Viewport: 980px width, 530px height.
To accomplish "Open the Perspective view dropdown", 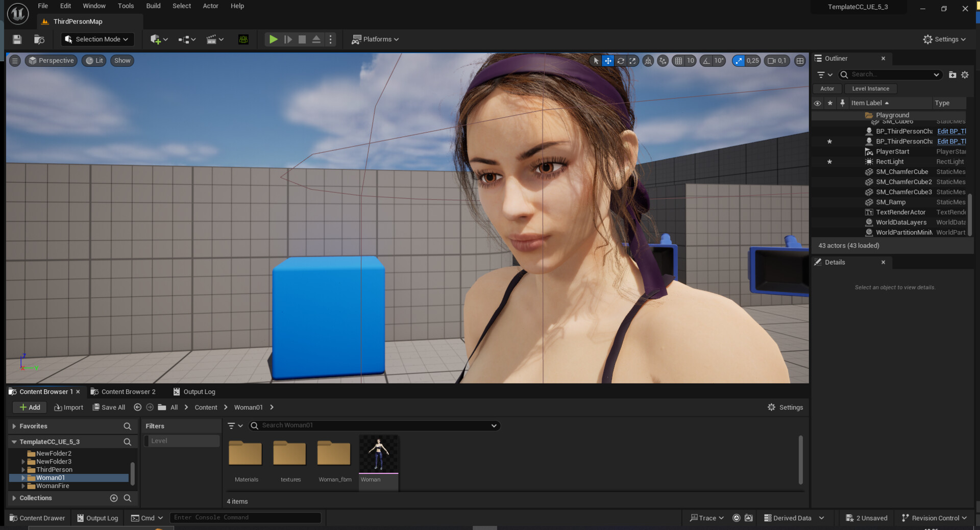I will click(51, 60).
